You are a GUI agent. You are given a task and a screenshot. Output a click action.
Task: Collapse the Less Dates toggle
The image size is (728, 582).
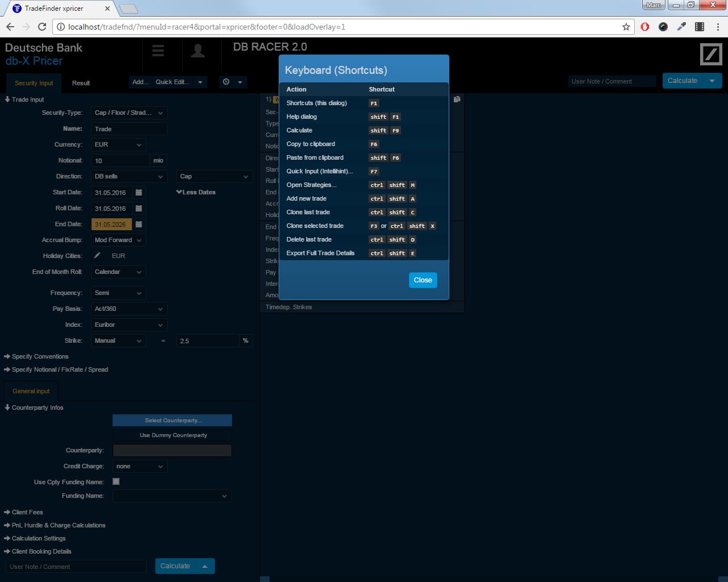[x=196, y=192]
